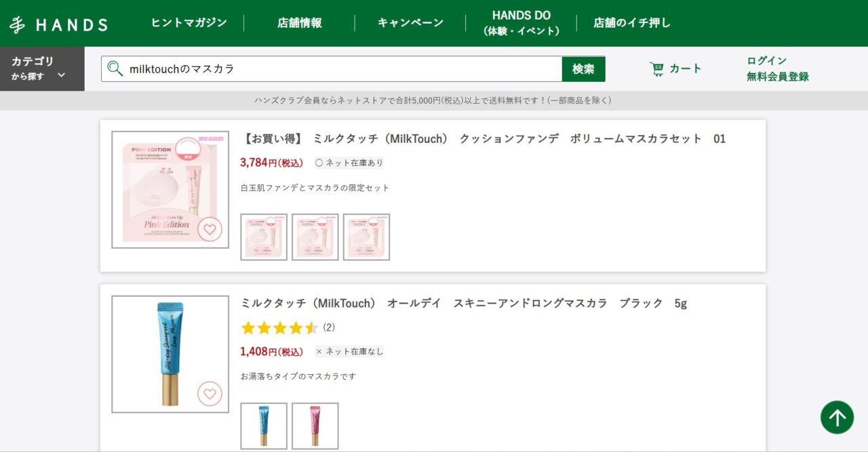Open the オールデイ スキニーアンドロングマスカラ title

click(x=464, y=304)
